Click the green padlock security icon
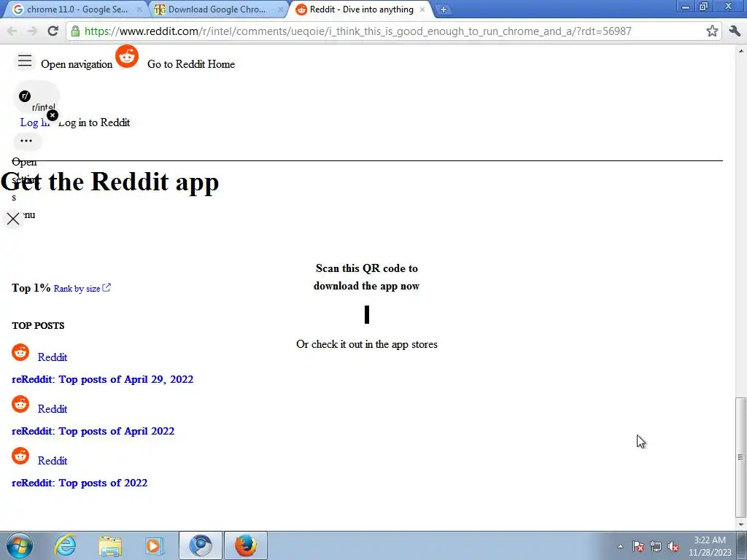This screenshot has width=747, height=560. (75, 31)
